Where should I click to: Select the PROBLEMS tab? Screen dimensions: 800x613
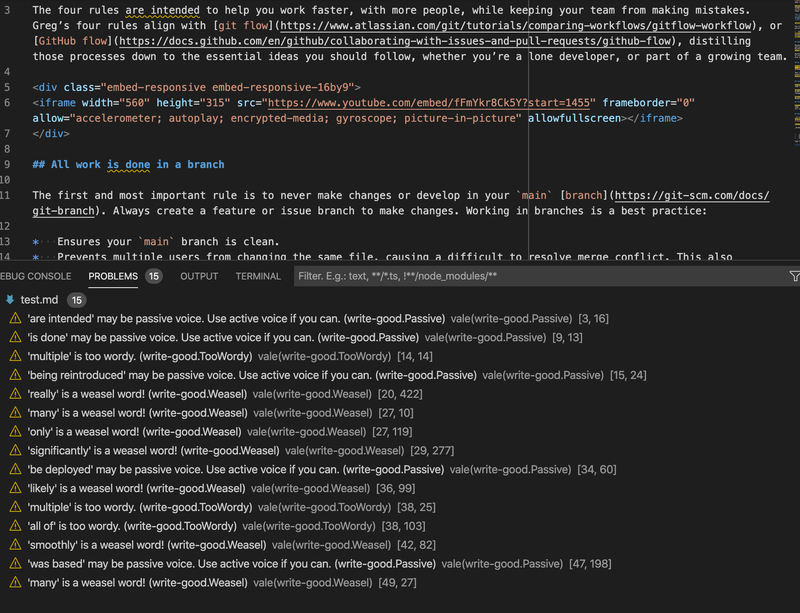tap(113, 276)
